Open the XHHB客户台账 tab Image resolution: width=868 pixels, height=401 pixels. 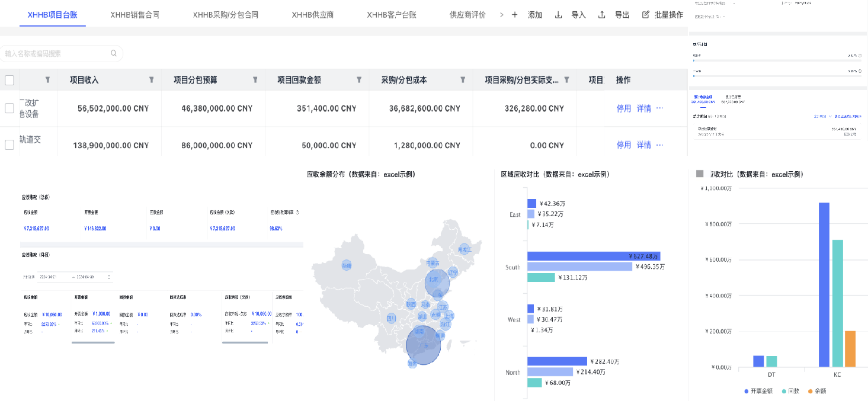pos(391,15)
